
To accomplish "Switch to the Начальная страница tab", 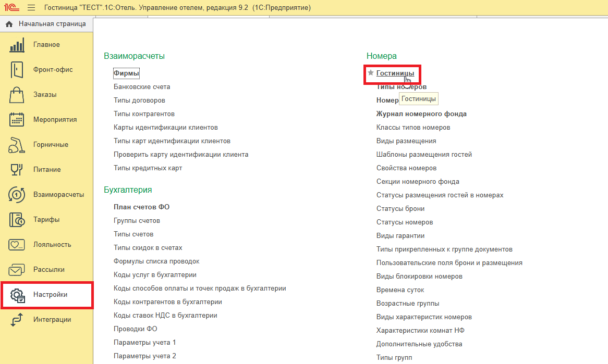I will click(x=46, y=24).
